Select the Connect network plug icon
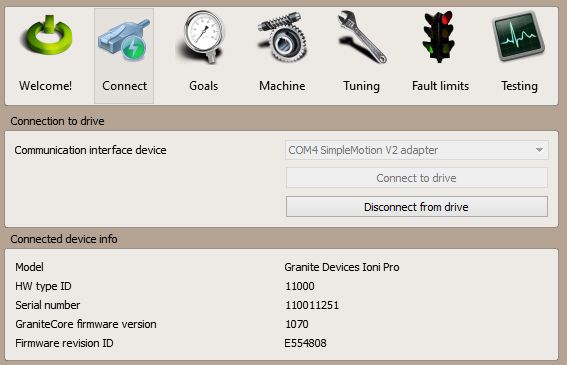The width and height of the screenshot is (567, 365). click(124, 40)
